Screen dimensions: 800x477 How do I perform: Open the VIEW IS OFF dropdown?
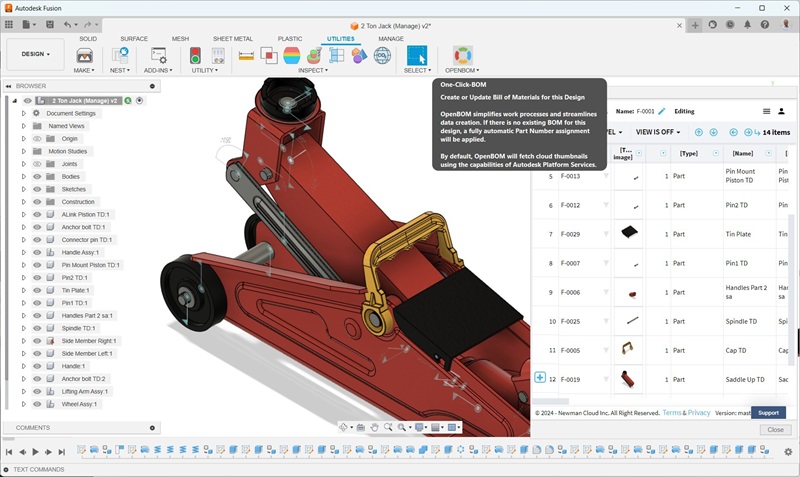point(658,132)
